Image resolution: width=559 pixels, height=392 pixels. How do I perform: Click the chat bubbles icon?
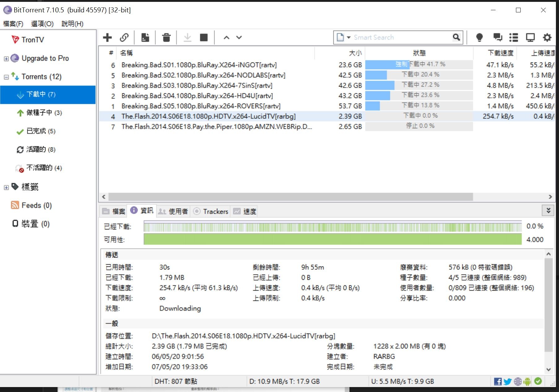[x=497, y=37]
